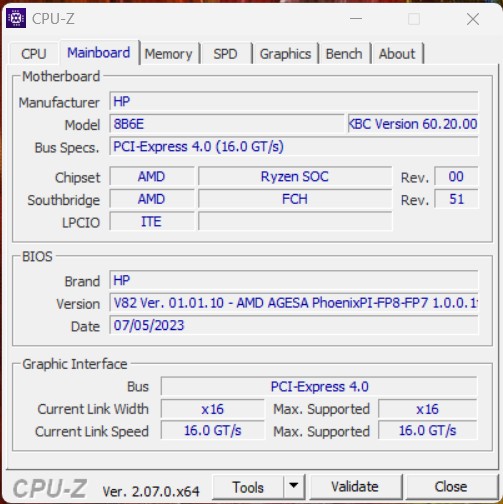Click the Close button at bottom
Image resolution: width=503 pixels, height=504 pixels.
tap(451, 487)
